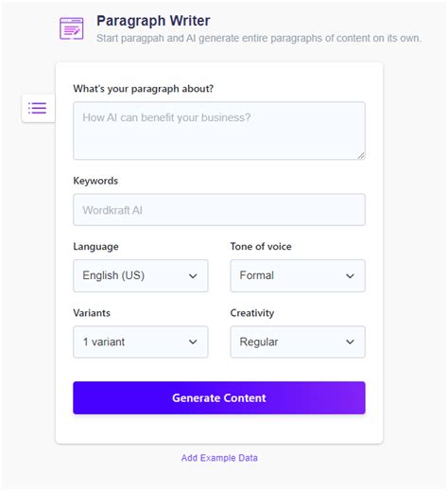This screenshot has width=448, height=491.
Task: Expand the Regular creativity dropdown
Action: pos(298,342)
